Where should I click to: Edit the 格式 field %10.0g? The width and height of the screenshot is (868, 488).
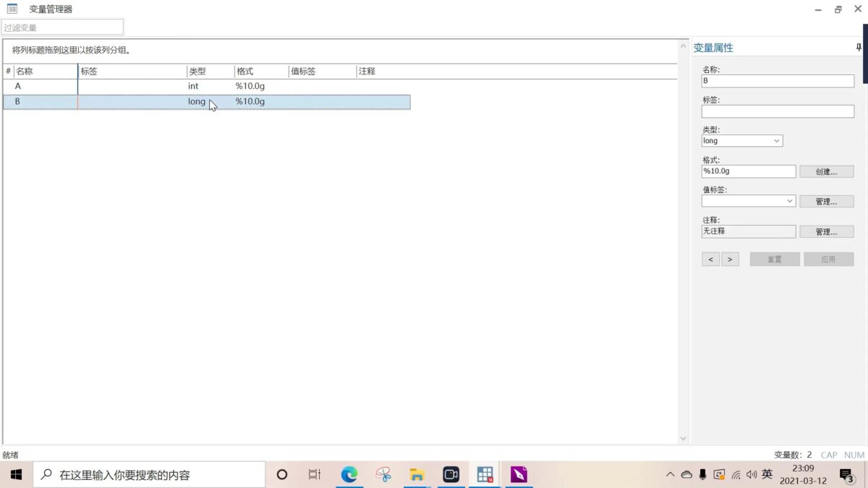tap(749, 171)
